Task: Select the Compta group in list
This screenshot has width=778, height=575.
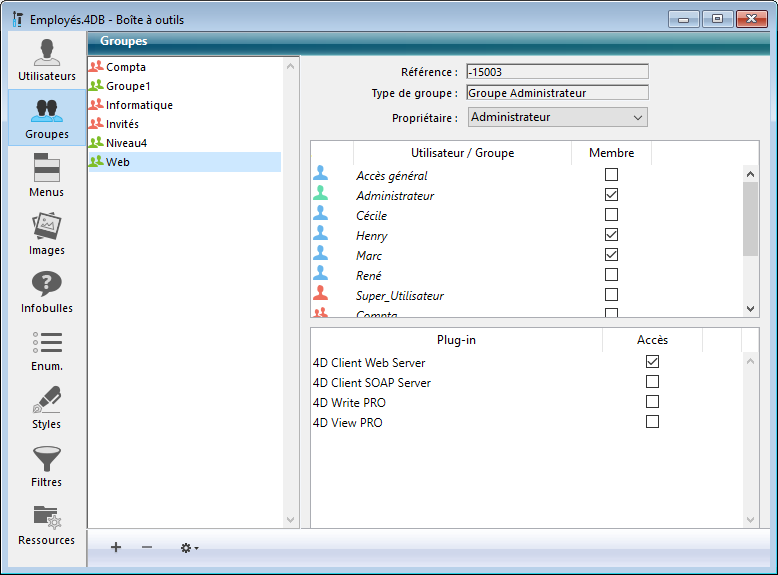Action: (x=126, y=67)
